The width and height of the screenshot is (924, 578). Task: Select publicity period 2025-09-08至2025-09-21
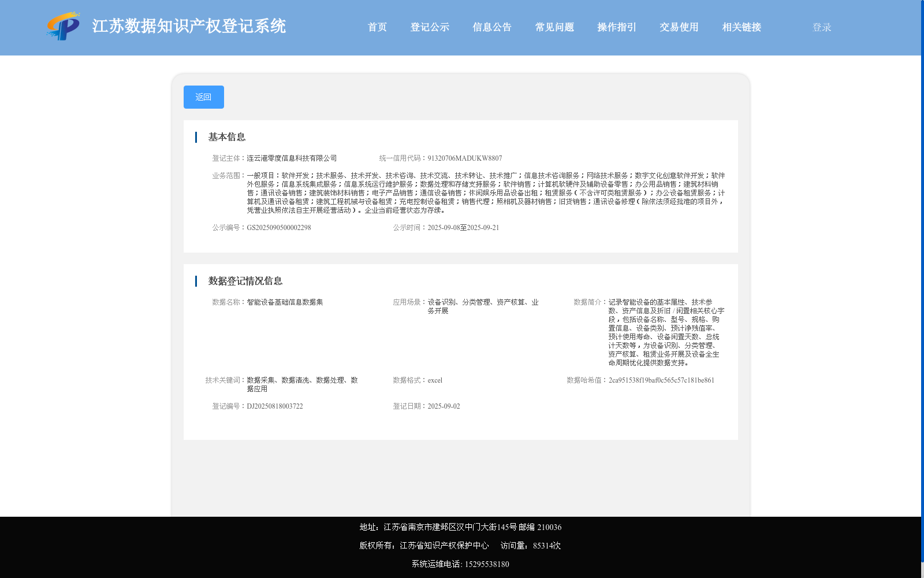tap(463, 228)
